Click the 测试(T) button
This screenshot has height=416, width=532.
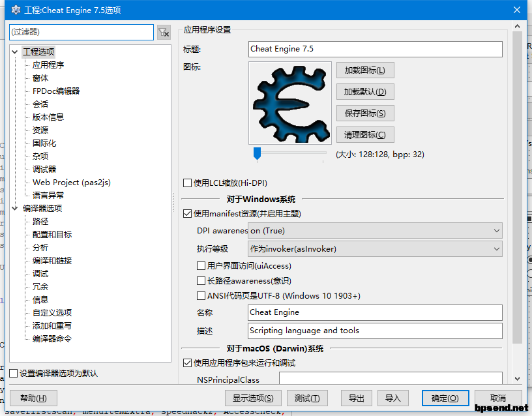[x=307, y=398]
